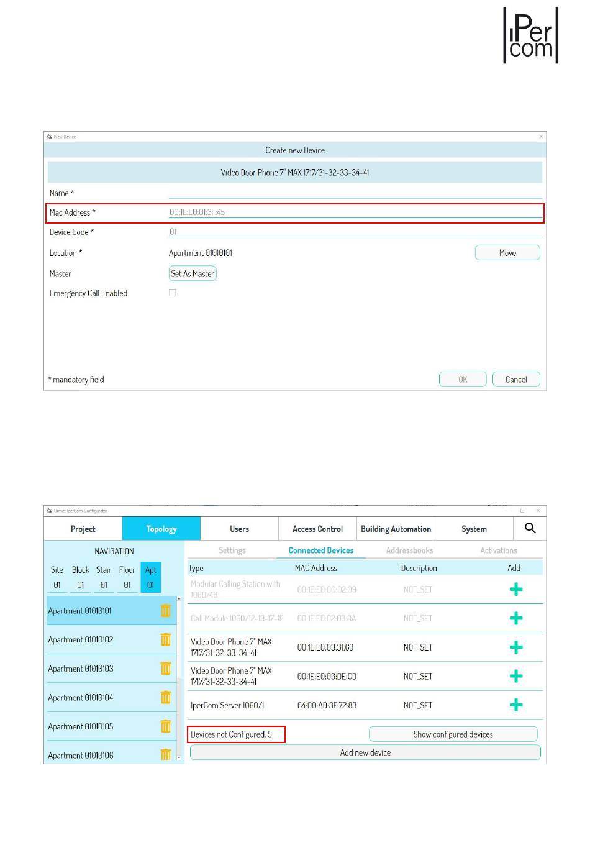Delete Apartment 01010101 with its trash icon
This screenshot has width=590, height=868.
click(166, 611)
